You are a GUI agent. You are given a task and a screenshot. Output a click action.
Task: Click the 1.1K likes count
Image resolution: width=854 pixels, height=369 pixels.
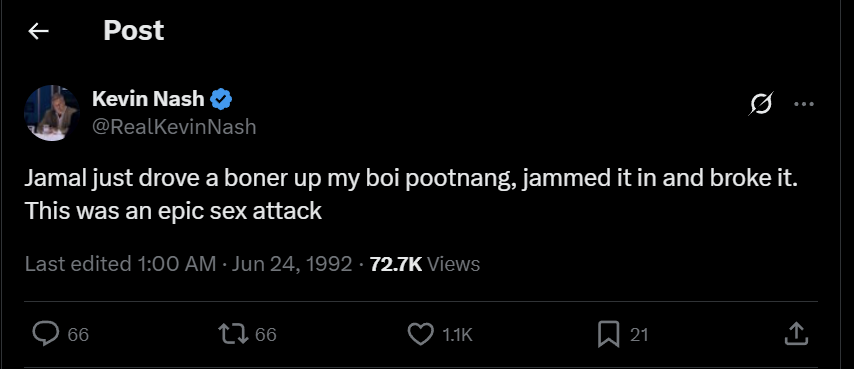click(457, 335)
